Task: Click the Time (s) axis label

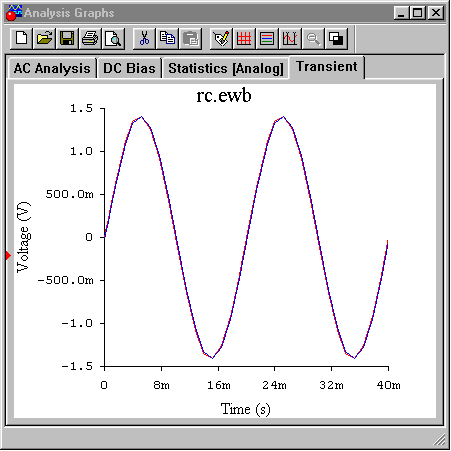Action: point(246,409)
